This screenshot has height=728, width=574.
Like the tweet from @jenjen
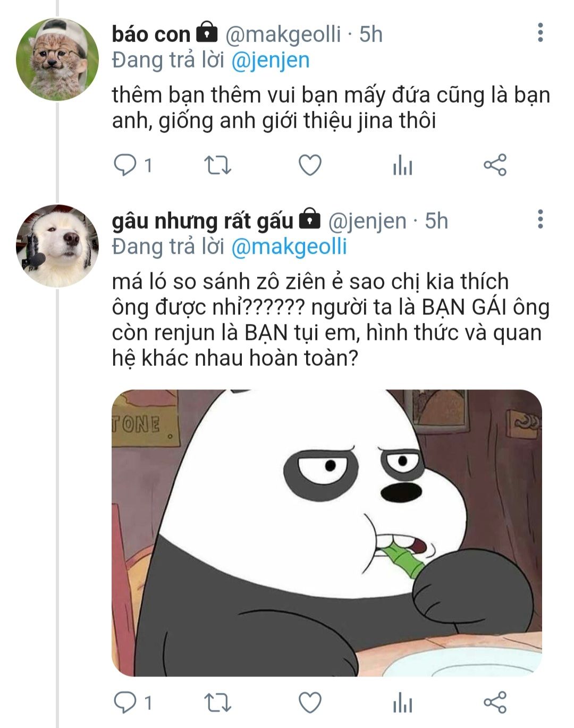coord(310,703)
